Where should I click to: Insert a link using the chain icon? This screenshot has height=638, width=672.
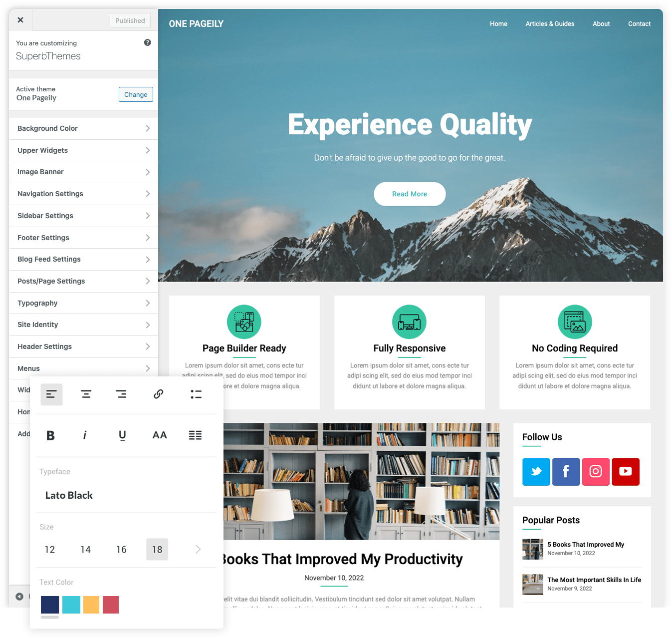(159, 394)
